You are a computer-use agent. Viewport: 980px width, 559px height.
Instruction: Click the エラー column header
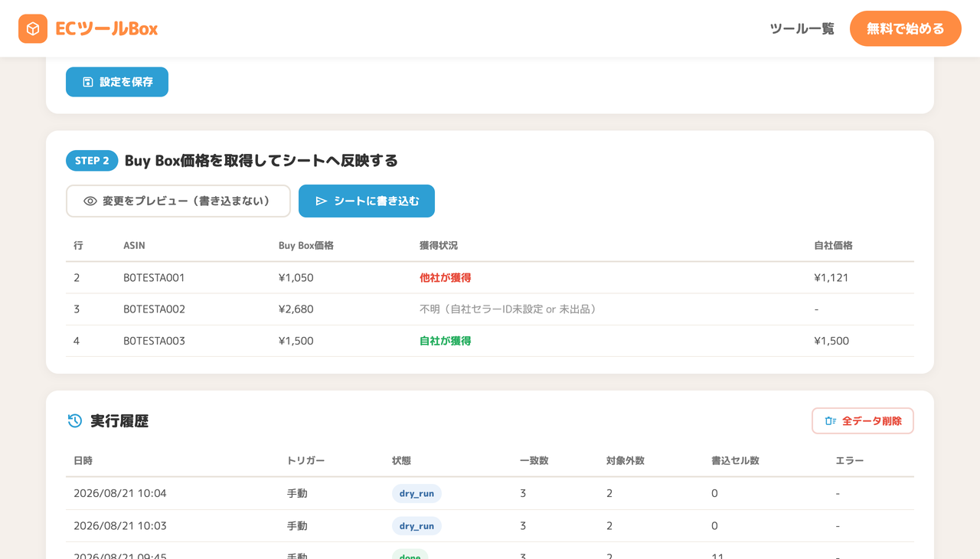850,461
